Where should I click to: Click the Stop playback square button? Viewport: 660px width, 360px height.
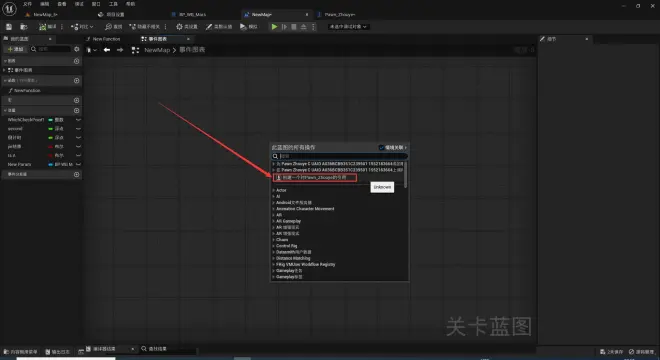[294, 27]
